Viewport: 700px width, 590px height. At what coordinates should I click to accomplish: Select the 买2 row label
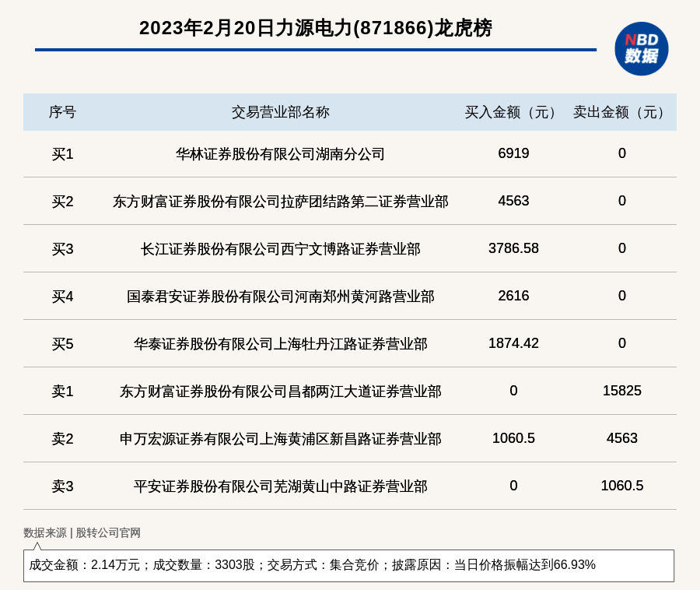(x=62, y=202)
